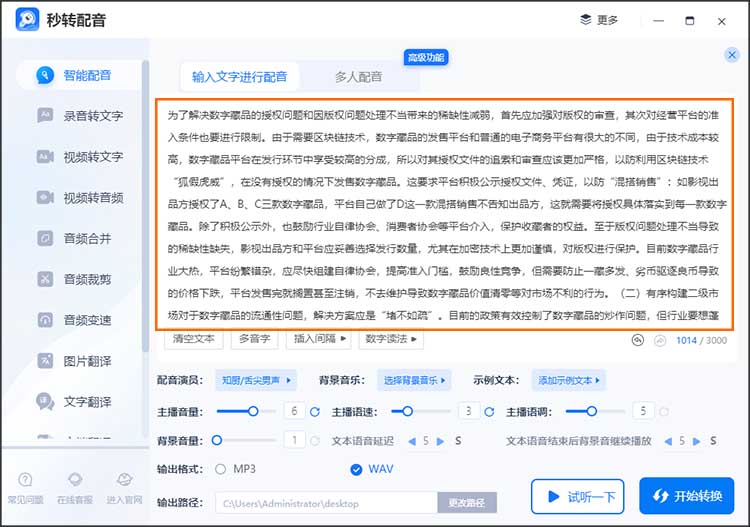750x527 pixels.
Task: Open 录音转文字 from the sidebar
Action: point(79,115)
